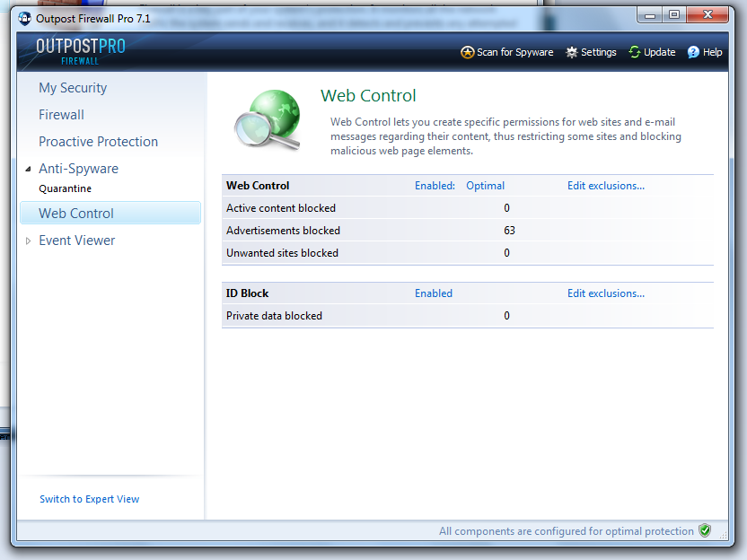Click the Update toolbar label
Screen dimensions: 747x560
click(x=659, y=52)
